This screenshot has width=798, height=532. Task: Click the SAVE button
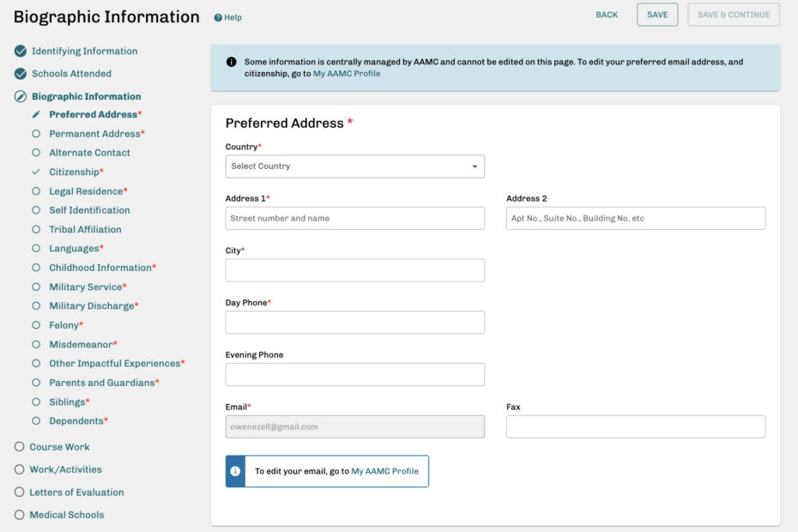coord(656,15)
